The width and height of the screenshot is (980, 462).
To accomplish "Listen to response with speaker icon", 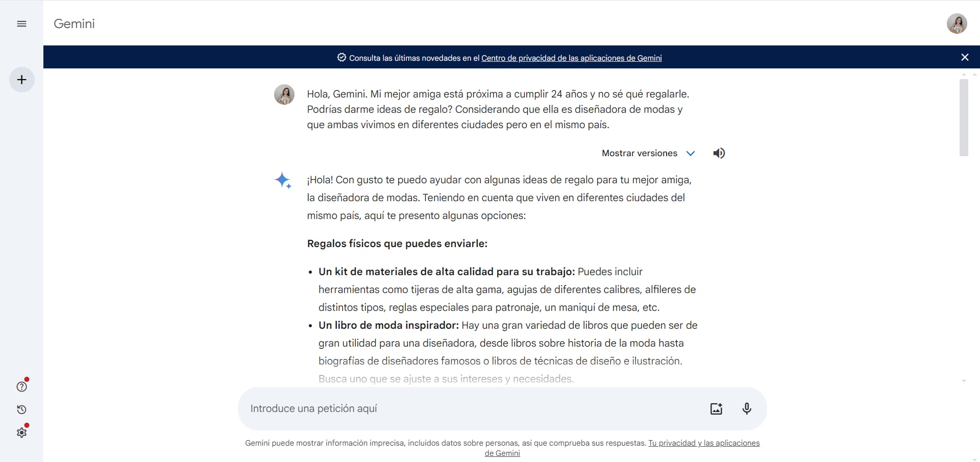I will coord(719,153).
